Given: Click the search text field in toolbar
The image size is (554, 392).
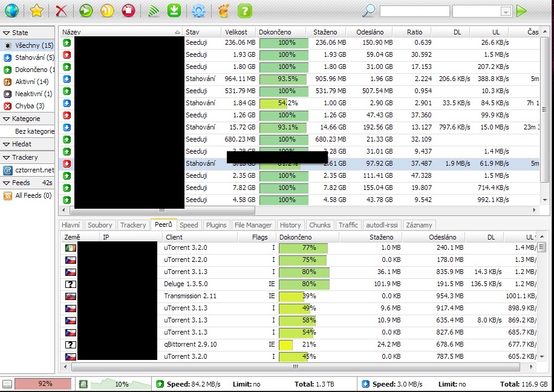Looking at the screenshot, I should tap(414, 11).
